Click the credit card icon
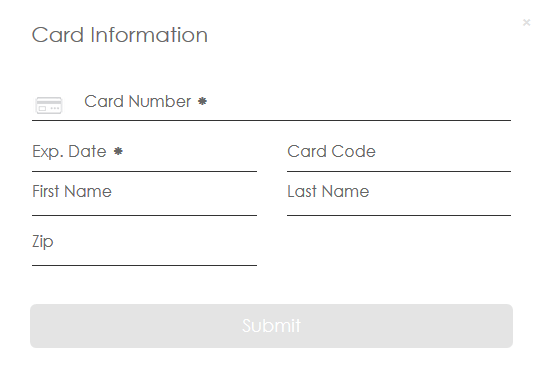This screenshot has height=367, width=541. pyautogui.click(x=49, y=105)
